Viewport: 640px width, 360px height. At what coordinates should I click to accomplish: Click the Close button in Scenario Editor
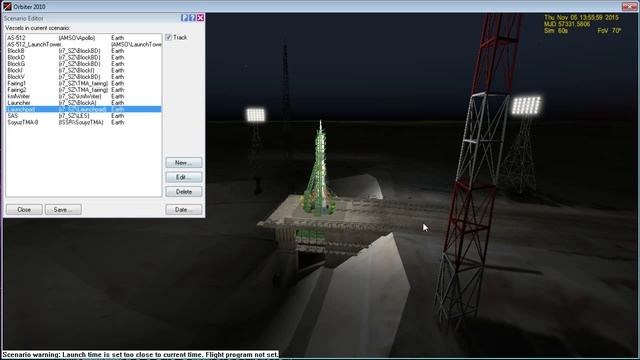[24, 209]
